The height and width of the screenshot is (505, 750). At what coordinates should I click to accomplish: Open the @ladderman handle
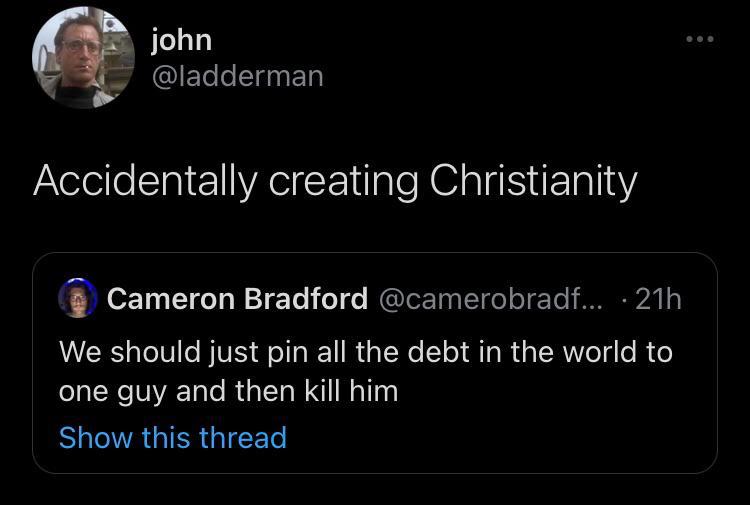coord(237,75)
